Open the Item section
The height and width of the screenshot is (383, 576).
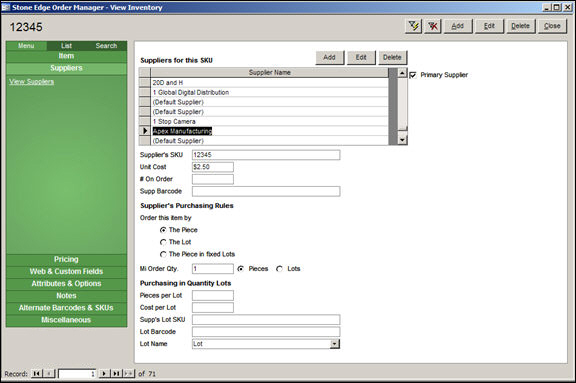point(66,56)
